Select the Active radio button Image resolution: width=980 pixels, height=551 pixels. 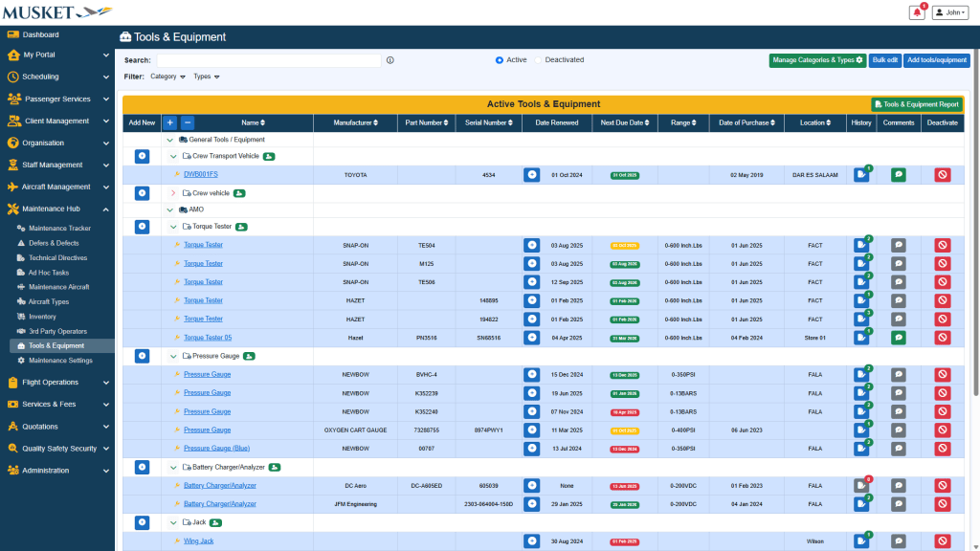500,60
